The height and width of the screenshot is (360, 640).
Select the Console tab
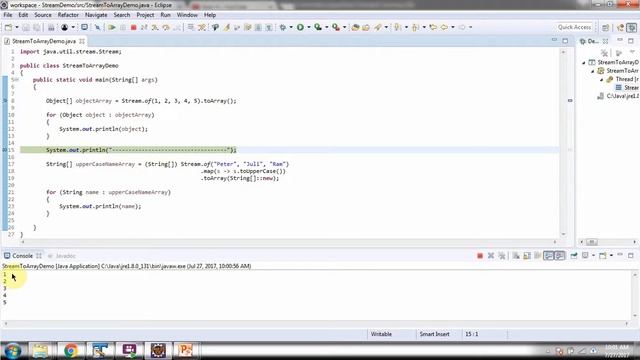point(22,256)
